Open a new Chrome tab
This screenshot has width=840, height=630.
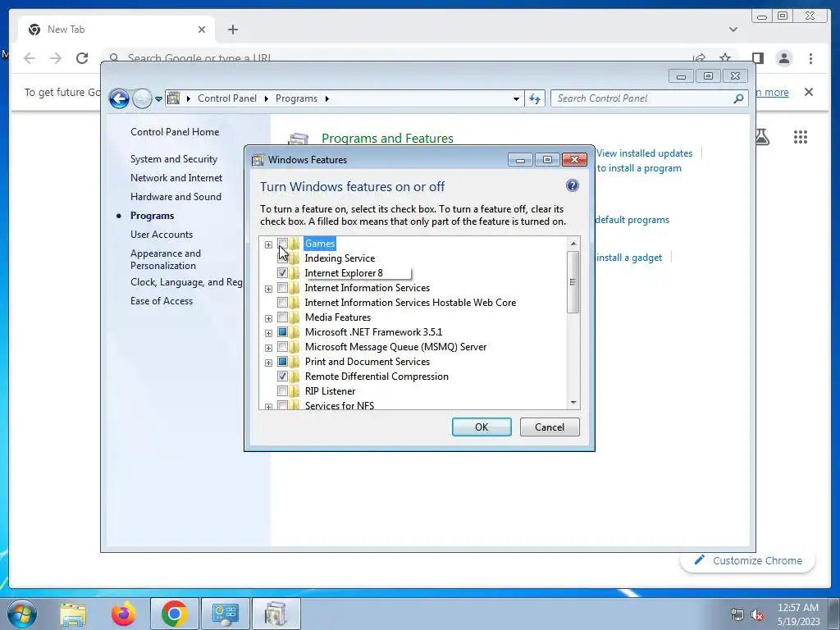(x=232, y=30)
